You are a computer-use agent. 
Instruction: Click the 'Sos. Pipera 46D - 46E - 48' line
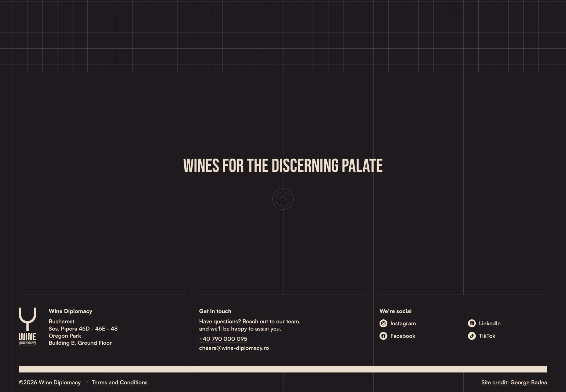(x=83, y=329)
